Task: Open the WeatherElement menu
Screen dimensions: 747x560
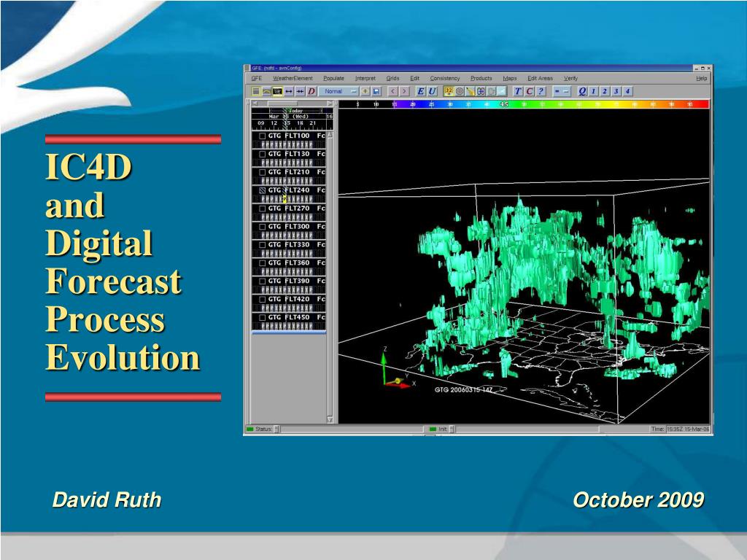Action: [293, 78]
